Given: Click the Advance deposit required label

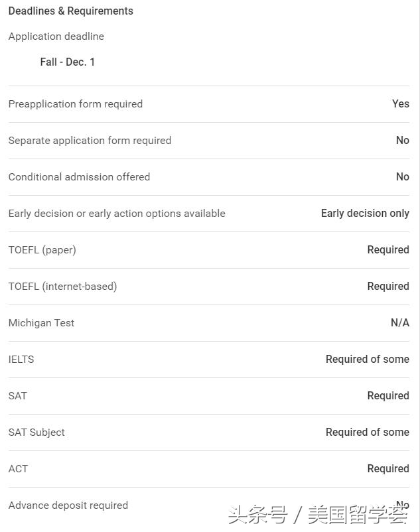Looking at the screenshot, I should coord(68,505).
